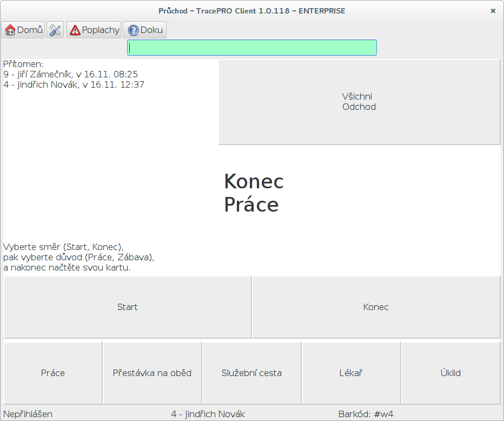The height and width of the screenshot is (421, 504).
Task: Click present entry Jiří Zámečník
Action: click(70, 74)
